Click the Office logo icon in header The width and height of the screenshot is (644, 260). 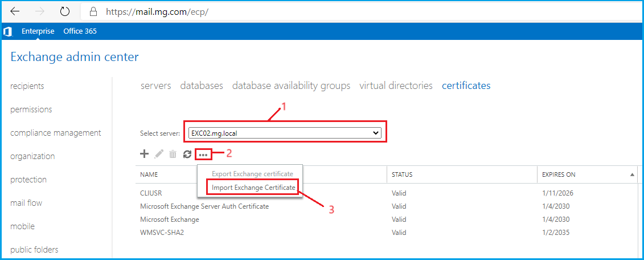coord(8,31)
